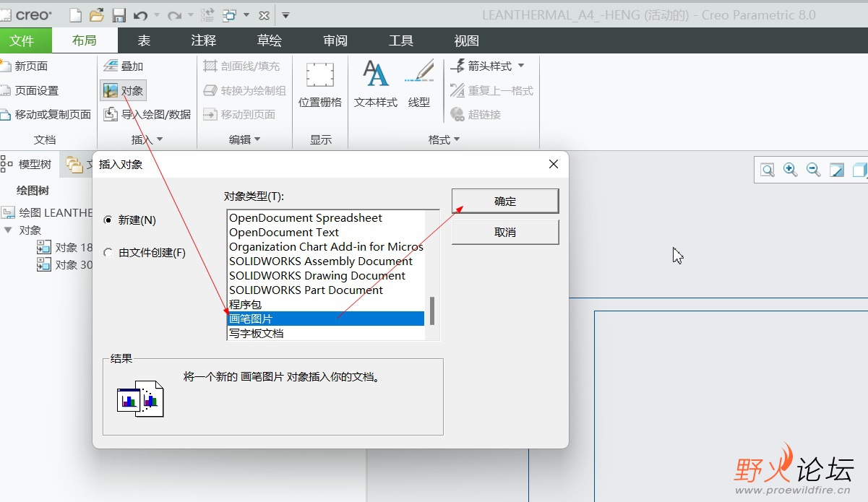Image resolution: width=868 pixels, height=502 pixels.
Task: Select the 绘图 LEANTHE root tree item
Action: (x=47, y=212)
